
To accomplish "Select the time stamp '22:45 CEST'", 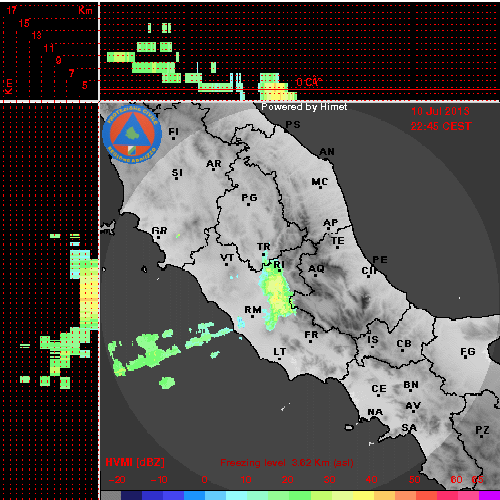I will (441, 126).
